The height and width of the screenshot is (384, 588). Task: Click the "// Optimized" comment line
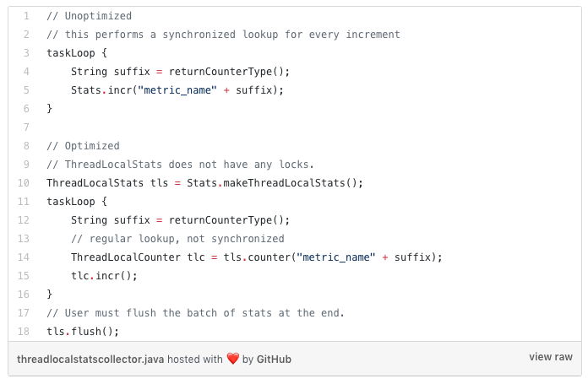click(84, 146)
